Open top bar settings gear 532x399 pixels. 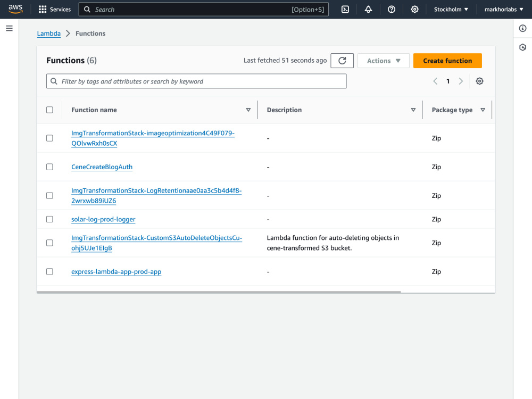pyautogui.click(x=414, y=10)
